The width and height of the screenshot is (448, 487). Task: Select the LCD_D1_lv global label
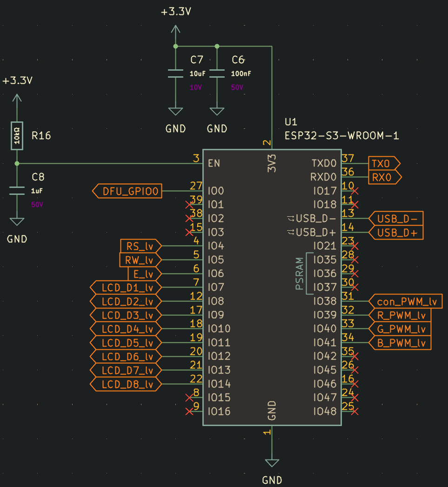point(126,287)
